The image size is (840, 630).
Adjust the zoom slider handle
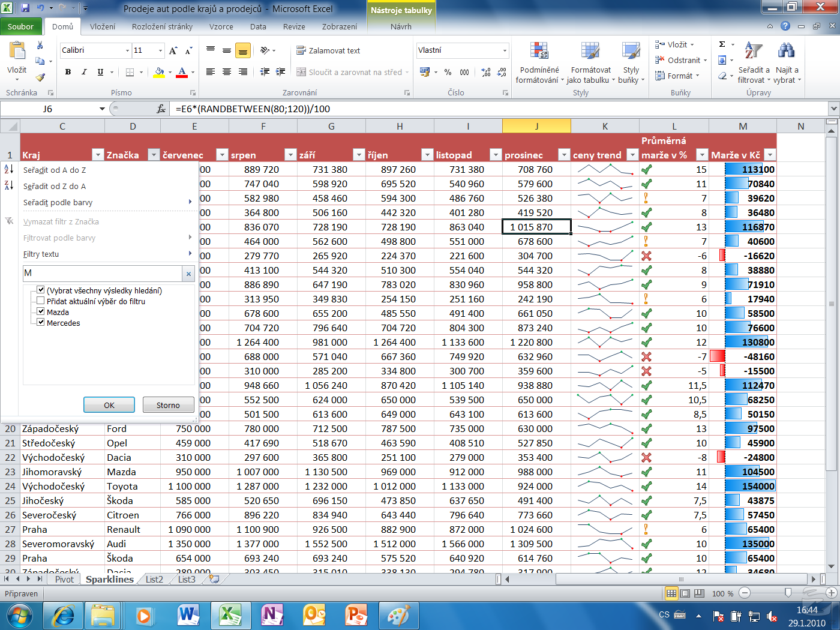(x=788, y=593)
